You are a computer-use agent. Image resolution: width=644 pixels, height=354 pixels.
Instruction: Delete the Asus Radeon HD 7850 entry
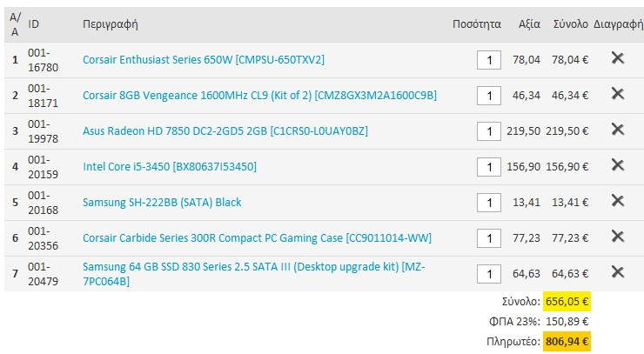tap(618, 130)
